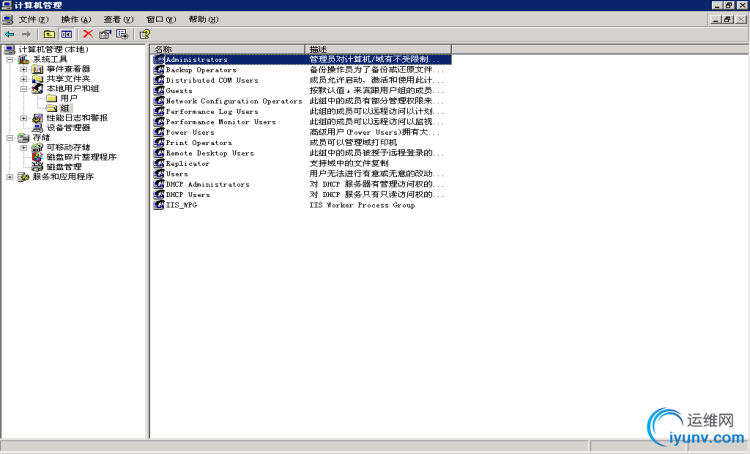Minimize the inner MDI child window

pos(716,20)
